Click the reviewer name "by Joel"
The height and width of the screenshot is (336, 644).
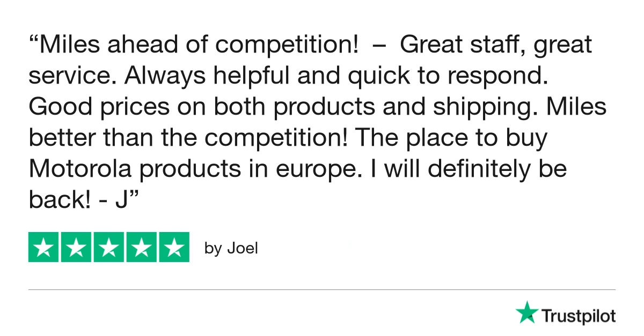231,249
